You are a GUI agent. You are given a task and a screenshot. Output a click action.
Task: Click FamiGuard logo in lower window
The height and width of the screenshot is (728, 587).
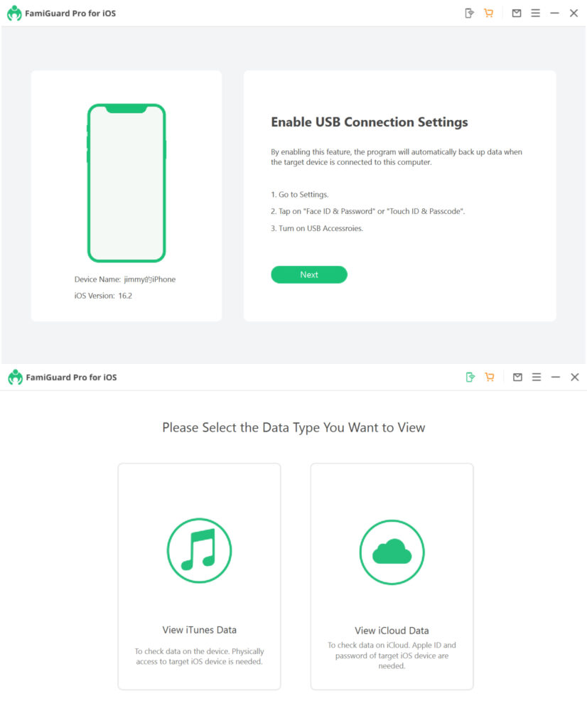pos(16,377)
